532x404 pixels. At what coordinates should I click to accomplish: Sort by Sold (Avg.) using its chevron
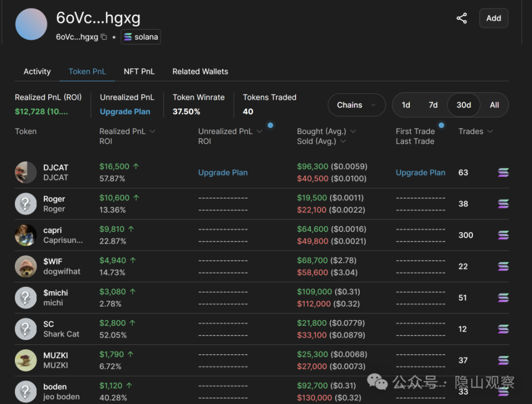tap(343, 141)
